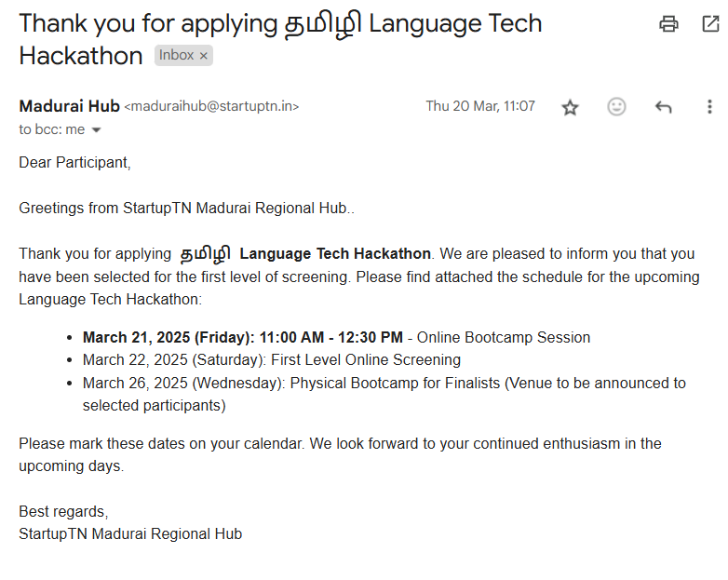Click the March 22 First Level Online Screening item

(271, 359)
